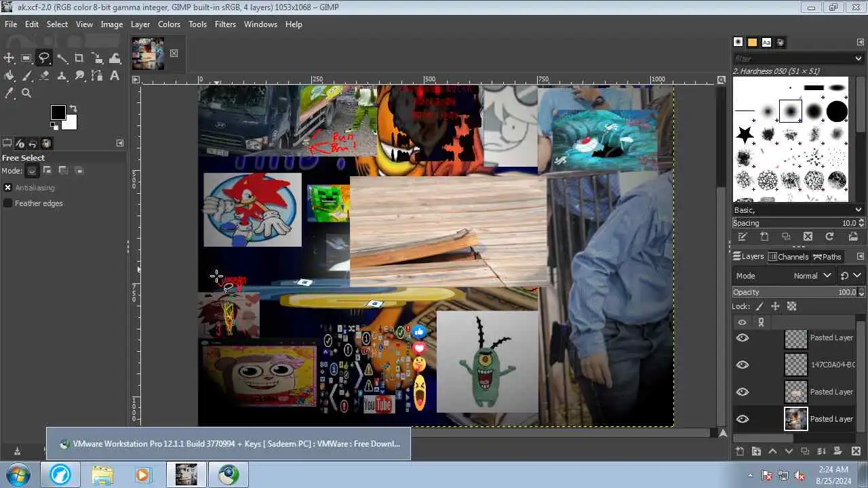
Task: Set selection mode to Add
Action: [x=47, y=171]
